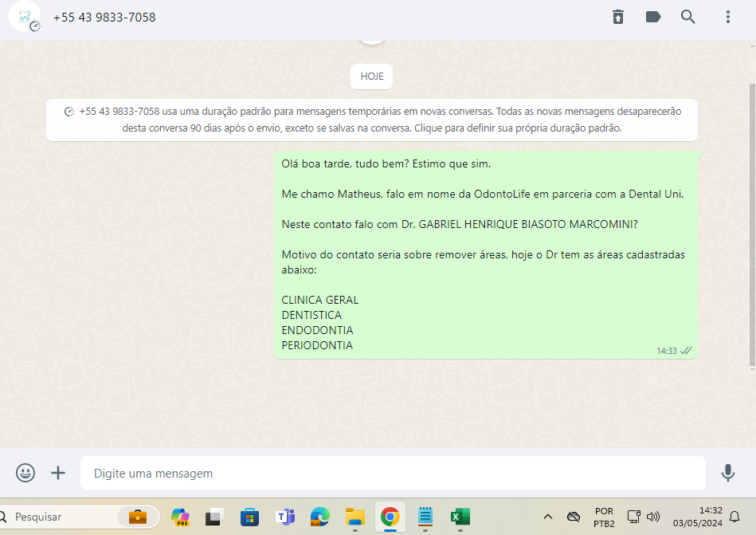
Task: Open network settings tray icon
Action: pos(633,517)
